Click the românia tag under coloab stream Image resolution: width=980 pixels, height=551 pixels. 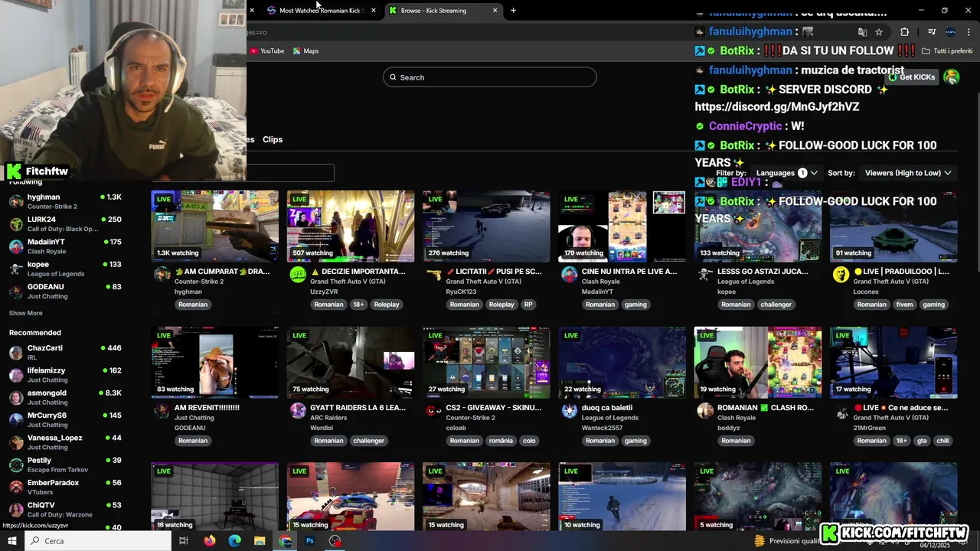click(501, 441)
